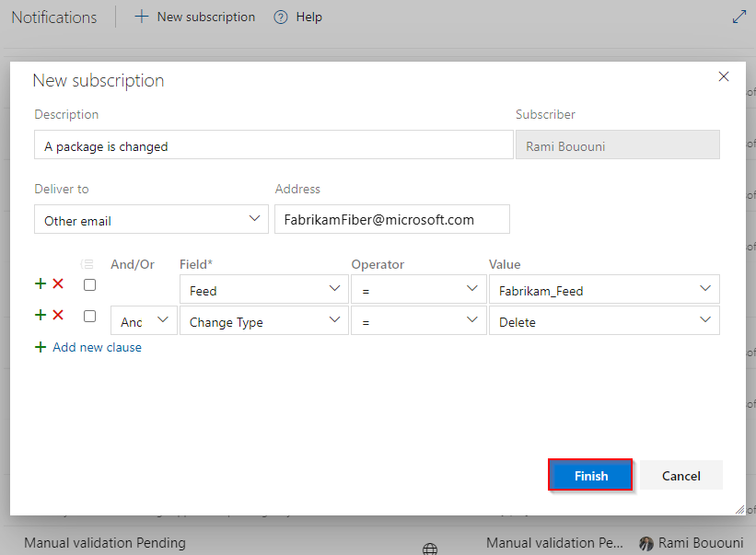Select the Feed clause checkbox
The image size is (756, 555).
tap(88, 284)
